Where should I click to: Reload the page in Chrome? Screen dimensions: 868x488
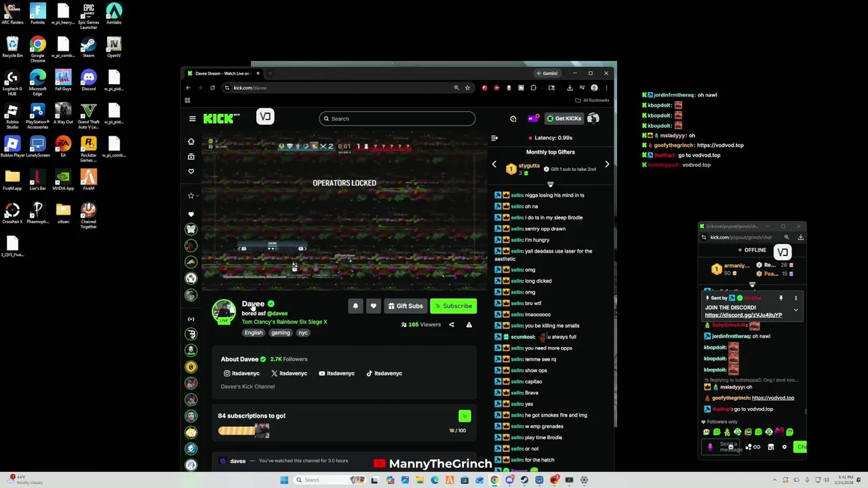212,87
